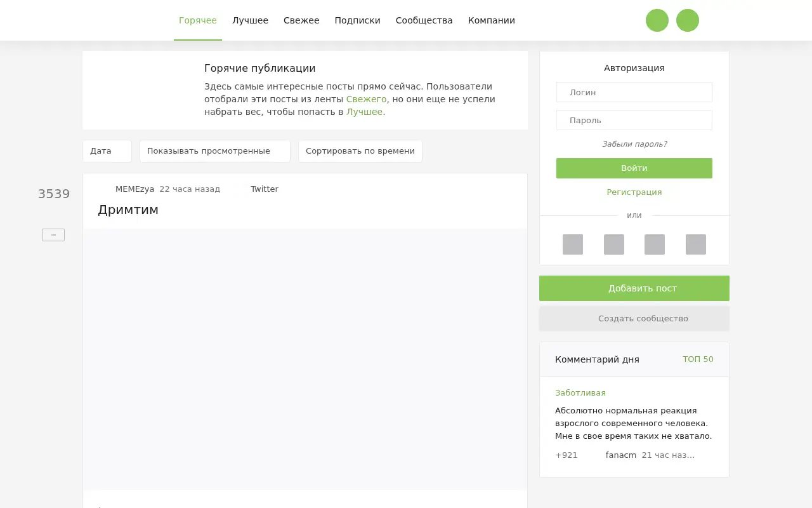Image resolution: width=812 pixels, height=508 pixels.
Task: Open author MEMEzya's profile
Action: [134, 189]
